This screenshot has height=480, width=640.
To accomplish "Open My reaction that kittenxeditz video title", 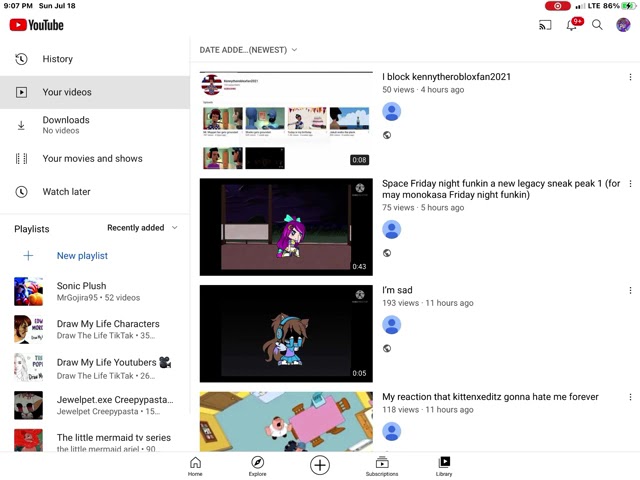I will coord(490,397).
